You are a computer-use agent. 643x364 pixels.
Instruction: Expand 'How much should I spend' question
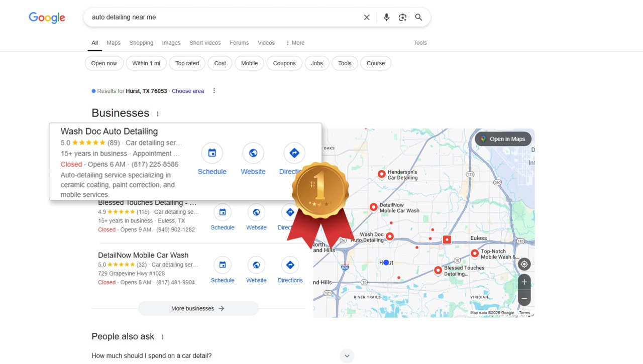347,356
